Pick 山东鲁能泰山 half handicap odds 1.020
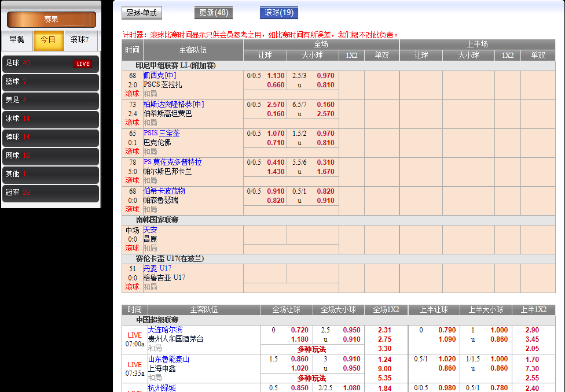 pyautogui.click(x=447, y=359)
